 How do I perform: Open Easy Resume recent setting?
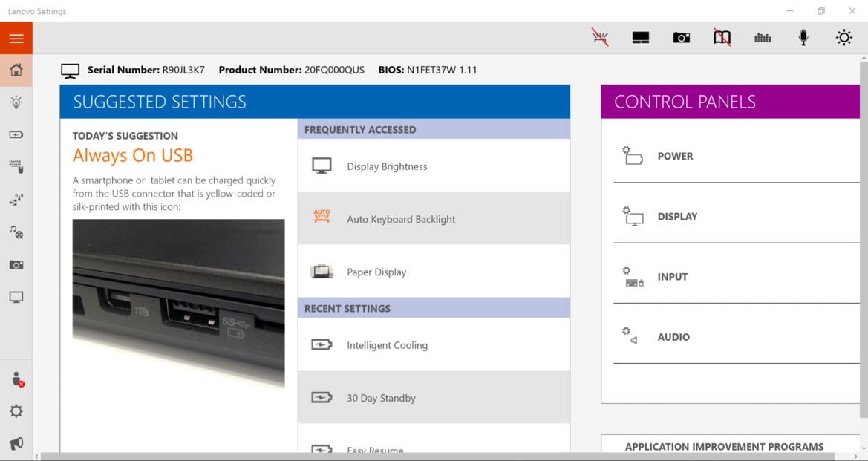(x=434, y=439)
